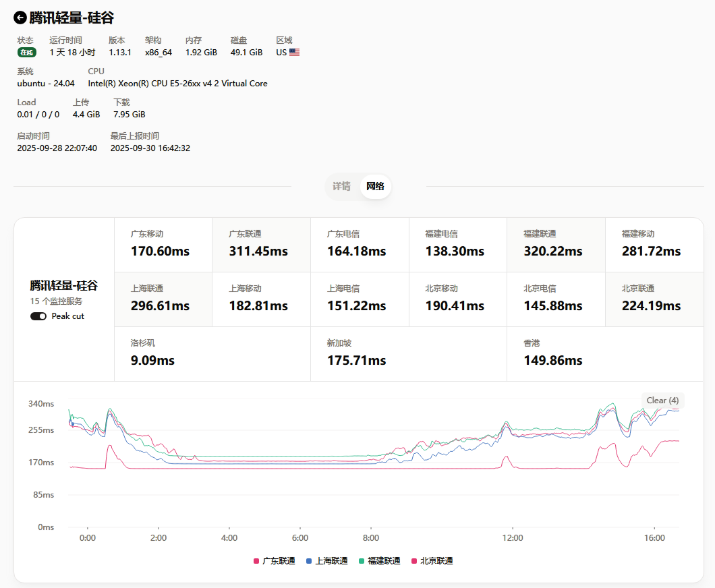Screen dimensions: 715x588
Task: Click the 广东联通 legend color swatch
Action: tap(256, 561)
